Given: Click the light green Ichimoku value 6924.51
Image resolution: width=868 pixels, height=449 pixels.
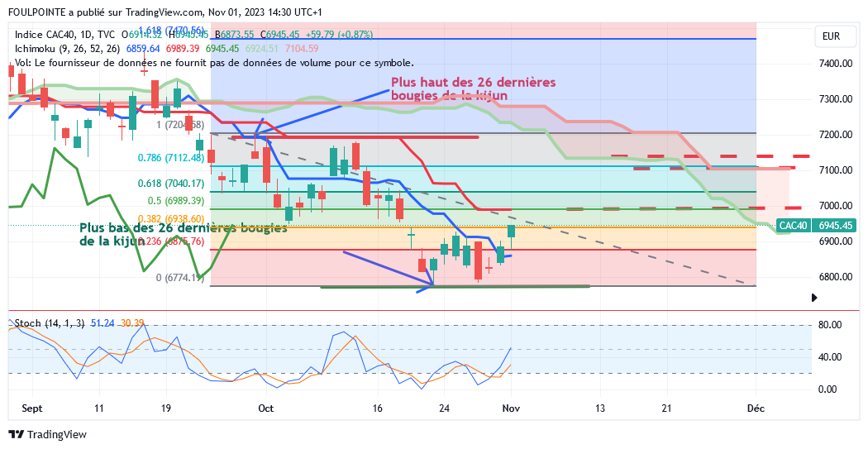Looking at the screenshot, I should 262,49.
